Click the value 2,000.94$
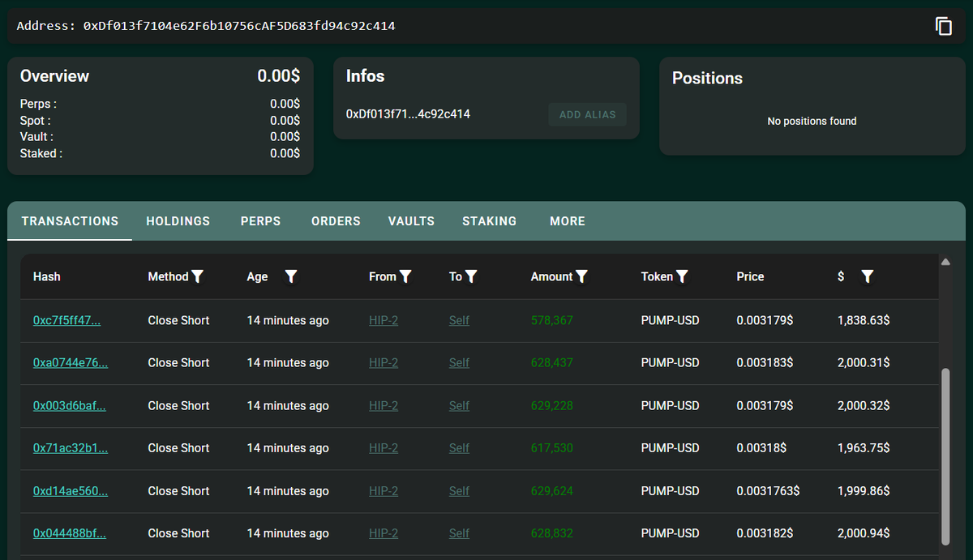This screenshot has height=560, width=973. tap(864, 532)
